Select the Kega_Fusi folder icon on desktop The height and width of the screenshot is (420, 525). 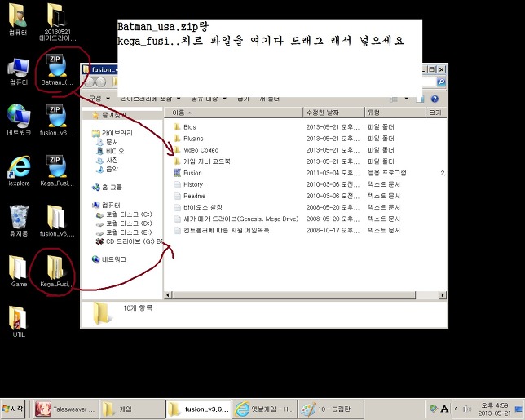[55, 272]
